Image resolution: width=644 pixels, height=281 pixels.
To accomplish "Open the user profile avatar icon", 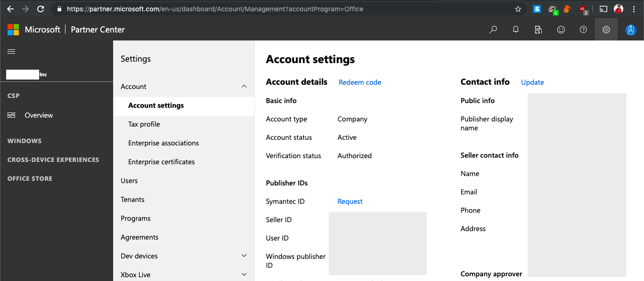I will pos(631,30).
